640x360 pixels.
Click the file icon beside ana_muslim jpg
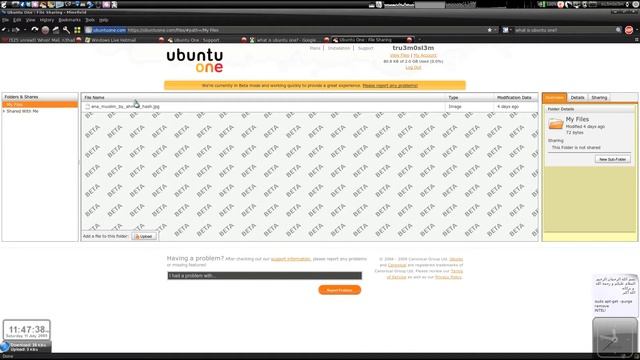[87, 107]
